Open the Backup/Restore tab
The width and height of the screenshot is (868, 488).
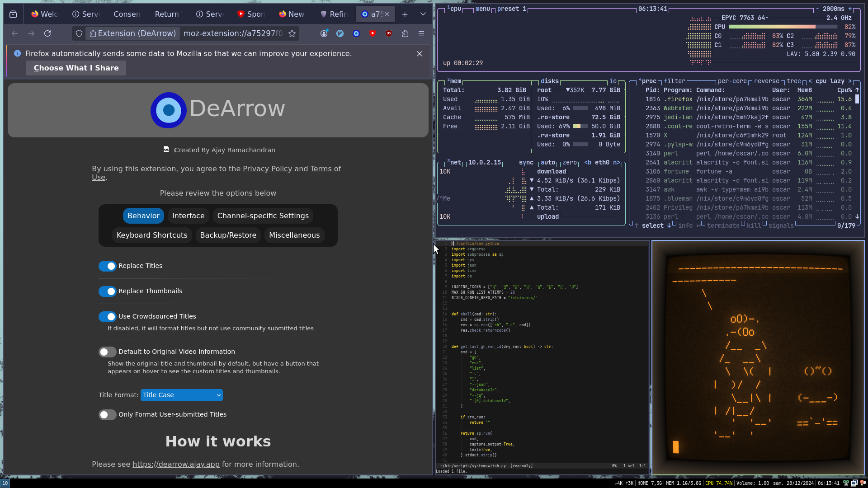click(228, 235)
